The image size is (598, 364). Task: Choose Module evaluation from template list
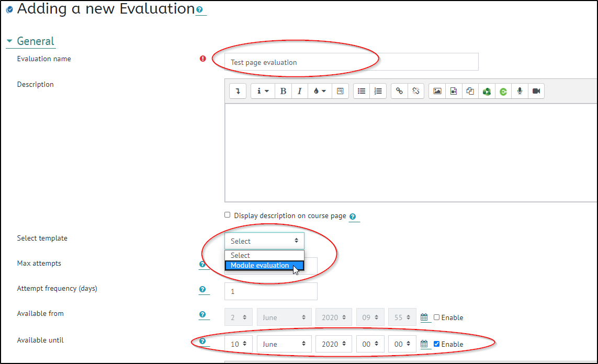264,265
